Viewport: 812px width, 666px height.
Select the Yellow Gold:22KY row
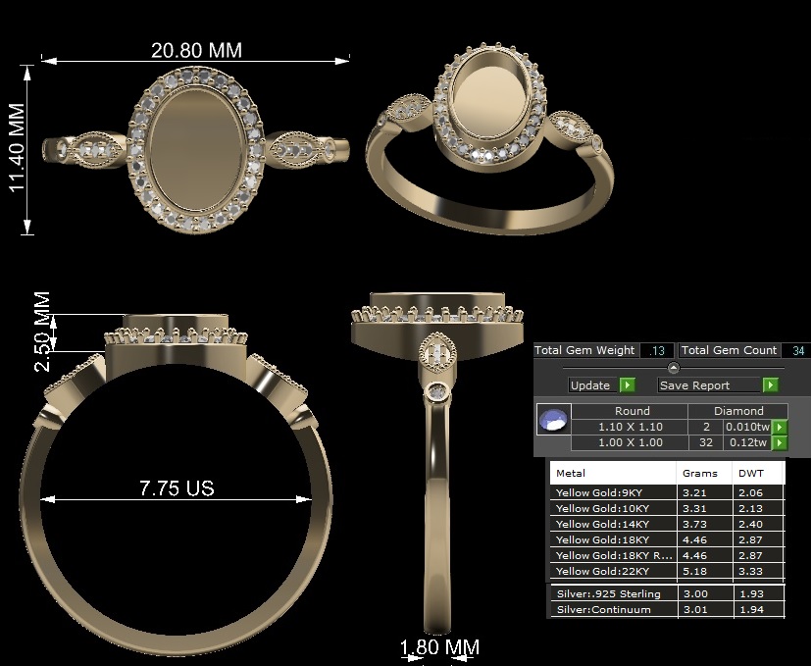point(667,571)
